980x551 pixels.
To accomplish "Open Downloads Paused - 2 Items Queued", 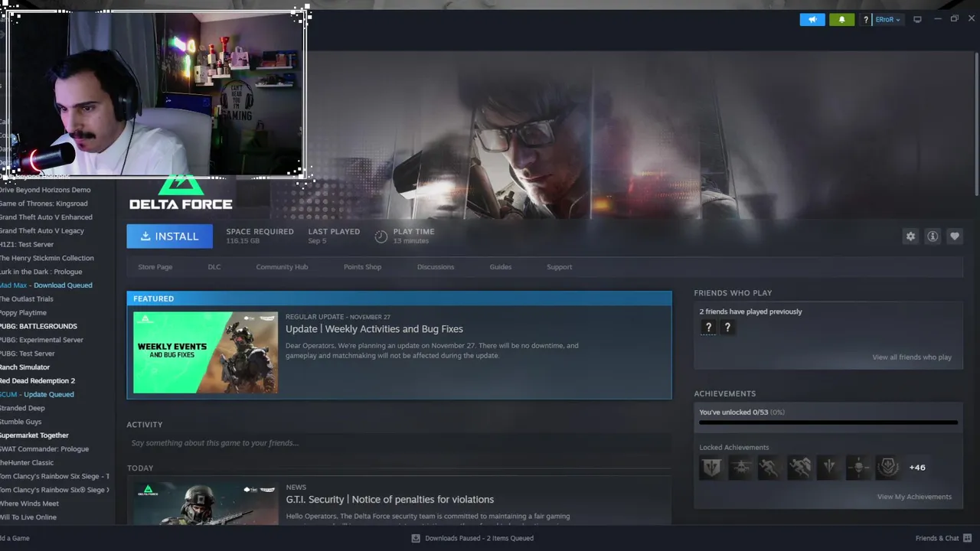I will coord(472,538).
